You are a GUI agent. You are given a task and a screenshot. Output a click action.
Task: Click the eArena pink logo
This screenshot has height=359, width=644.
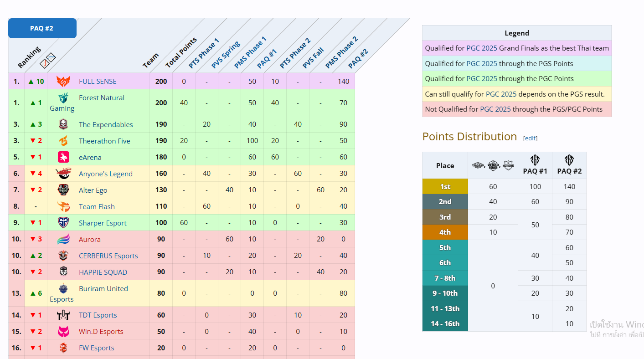click(63, 157)
